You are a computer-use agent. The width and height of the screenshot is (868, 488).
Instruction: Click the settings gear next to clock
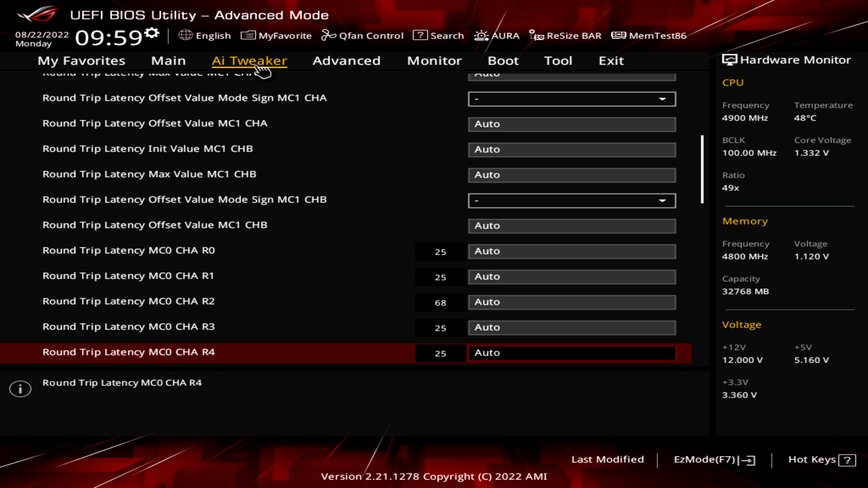(152, 33)
